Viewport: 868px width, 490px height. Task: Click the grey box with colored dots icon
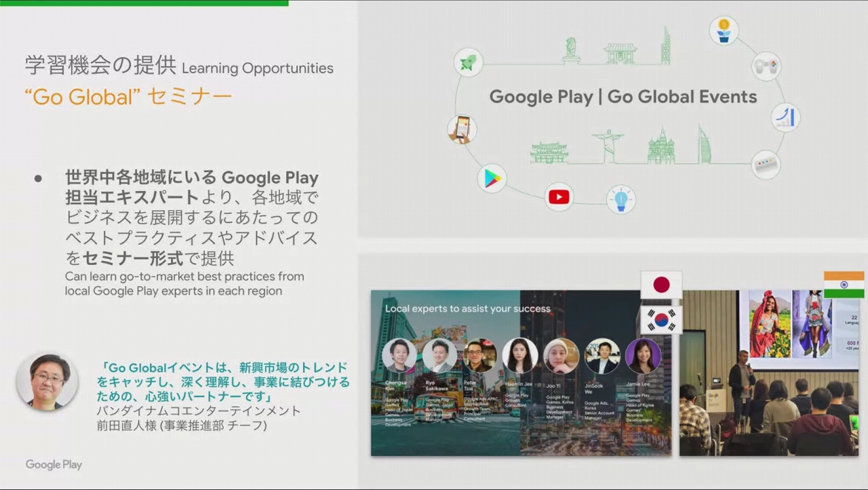pos(766,165)
